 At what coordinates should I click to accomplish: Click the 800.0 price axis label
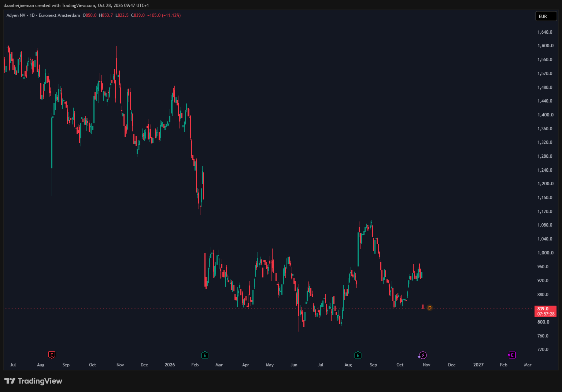tap(543, 322)
